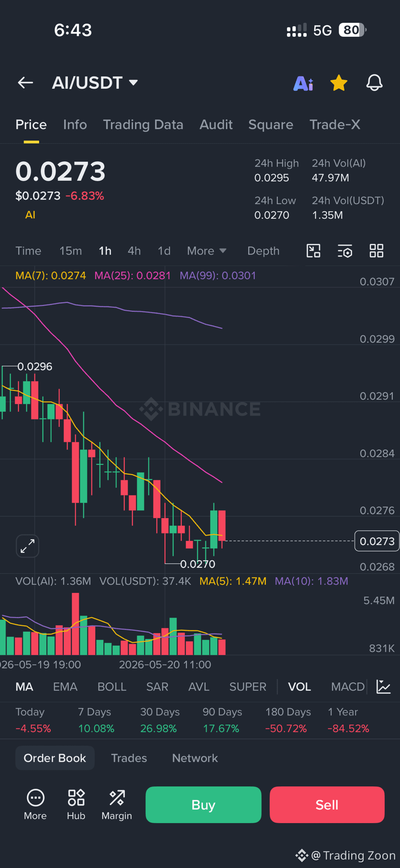Open the Margin trading icon
The width and height of the screenshot is (400, 868).
click(116, 805)
